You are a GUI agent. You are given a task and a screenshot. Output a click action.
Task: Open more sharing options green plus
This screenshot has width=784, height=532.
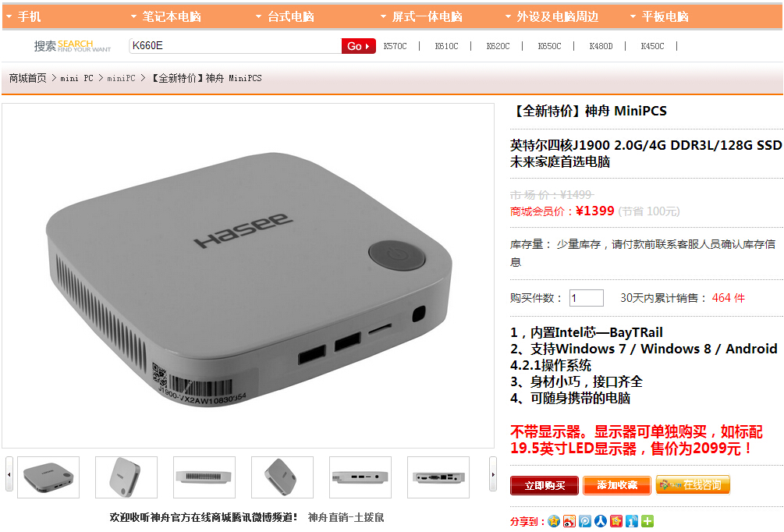pyautogui.click(x=647, y=521)
